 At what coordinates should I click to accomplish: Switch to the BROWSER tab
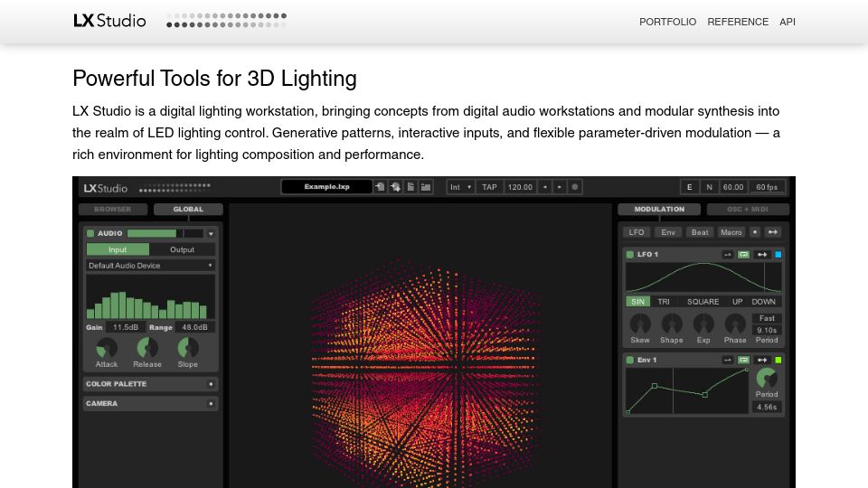coord(113,209)
